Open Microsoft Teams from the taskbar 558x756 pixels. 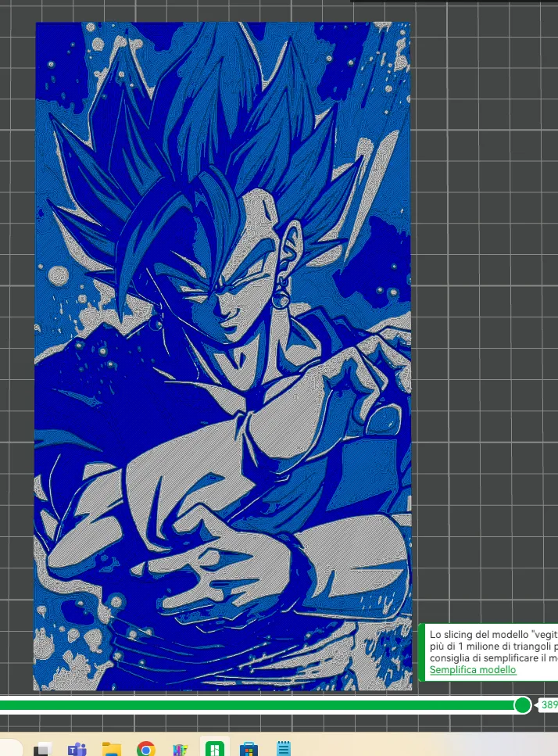77,750
